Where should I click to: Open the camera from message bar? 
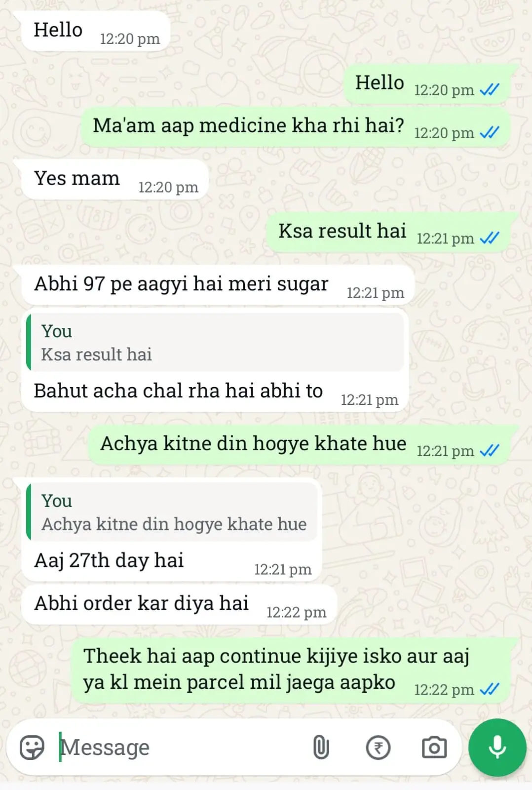pyautogui.click(x=434, y=747)
